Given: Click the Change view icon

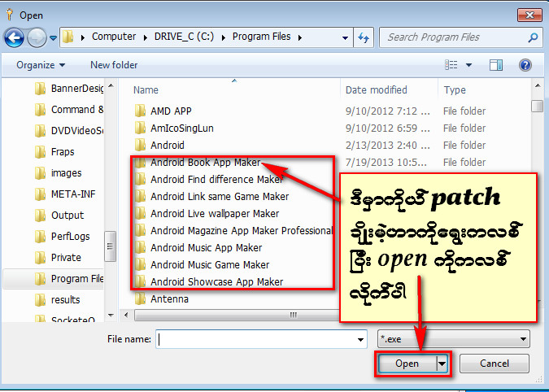Looking at the screenshot, I should coord(451,65).
